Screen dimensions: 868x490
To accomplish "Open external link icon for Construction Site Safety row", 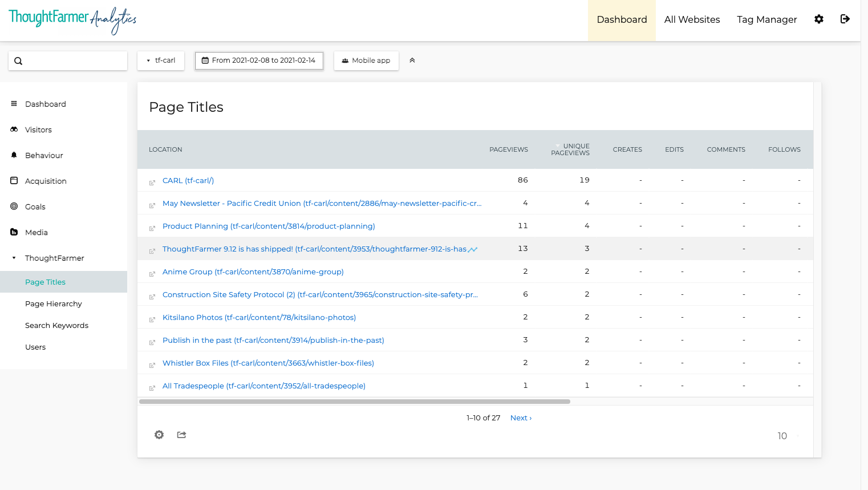I will (152, 297).
